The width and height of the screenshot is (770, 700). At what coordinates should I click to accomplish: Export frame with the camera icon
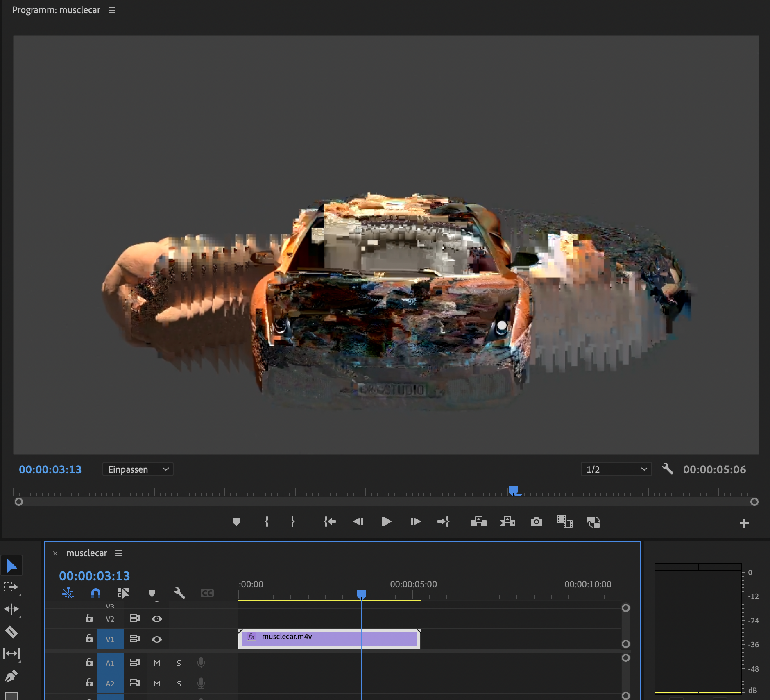(536, 521)
